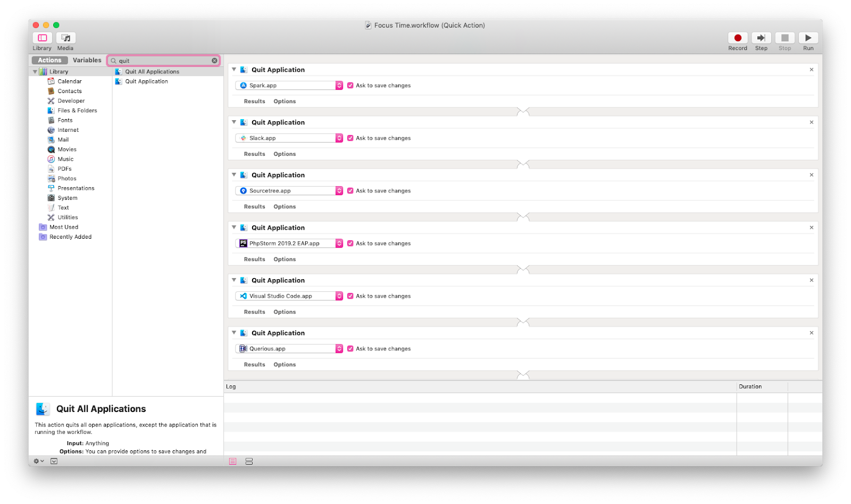
Task: Open the Sourcetree.app application dropdown
Action: (289, 190)
